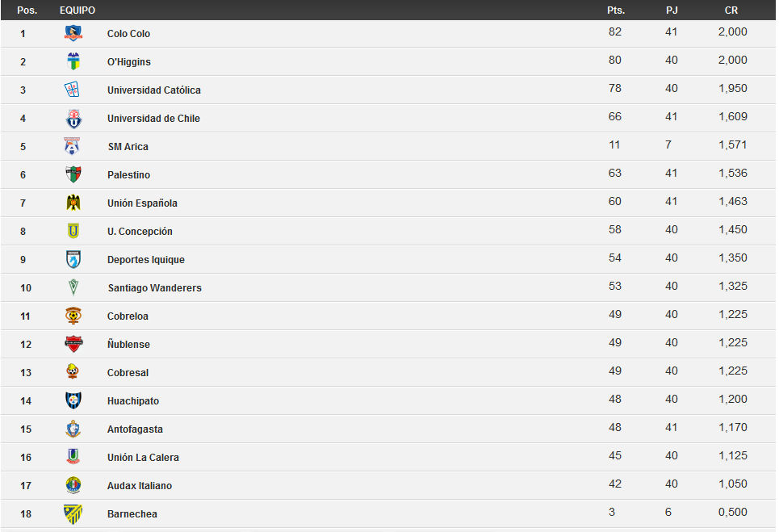Image resolution: width=779 pixels, height=532 pixels.
Task: Select the Ñublense red crest
Action: 73,344
